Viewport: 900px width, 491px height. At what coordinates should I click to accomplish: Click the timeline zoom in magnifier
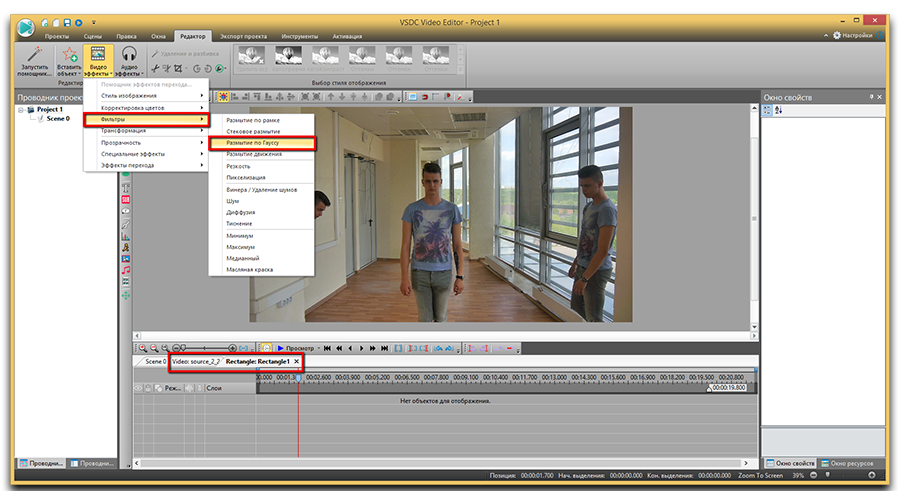click(142, 348)
